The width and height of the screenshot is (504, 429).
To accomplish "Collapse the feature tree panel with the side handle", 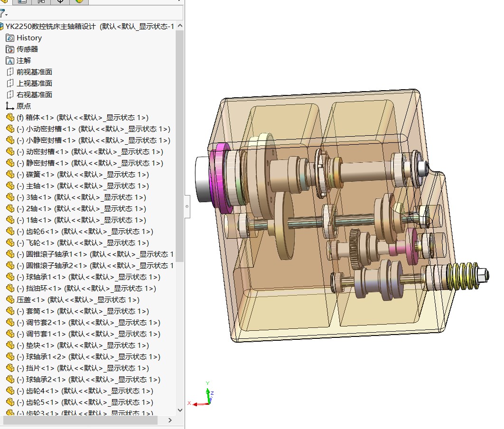I will 187,206.
